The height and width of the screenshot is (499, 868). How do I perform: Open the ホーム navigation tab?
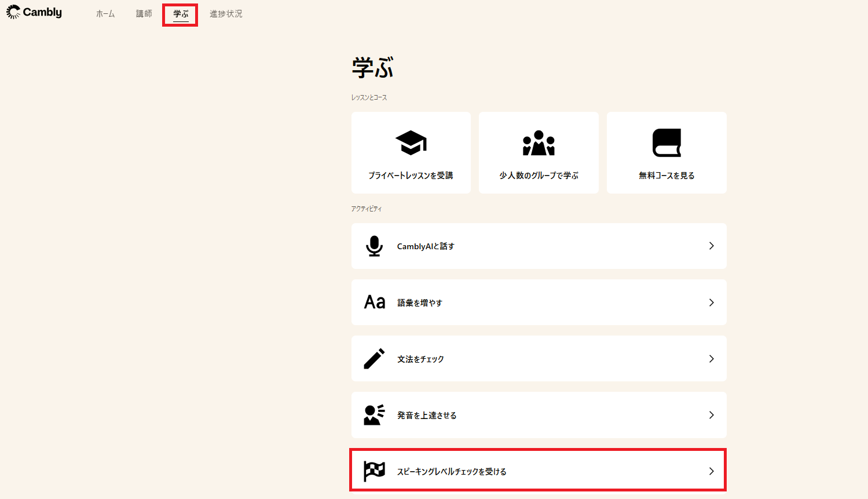click(105, 14)
